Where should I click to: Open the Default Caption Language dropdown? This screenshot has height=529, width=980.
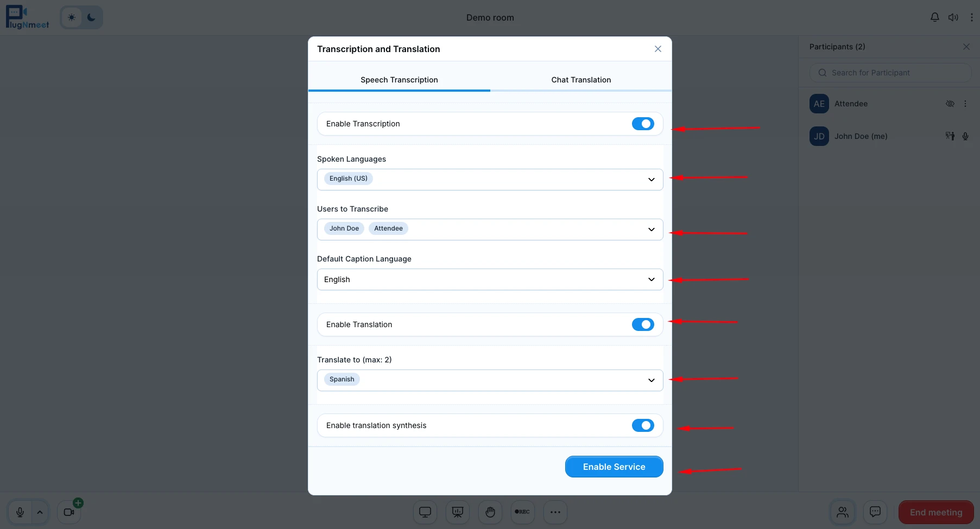651,279
